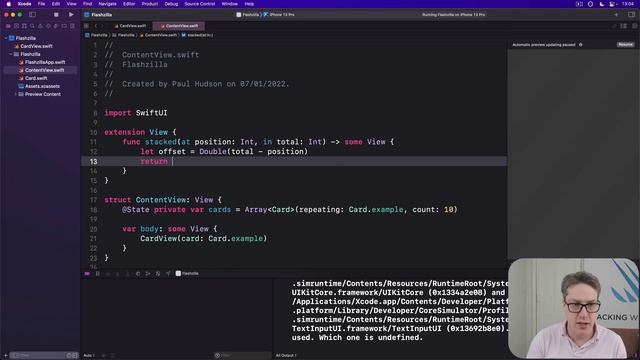
Task: Toggle Focus moon icon in menu bar
Action: 602,4
